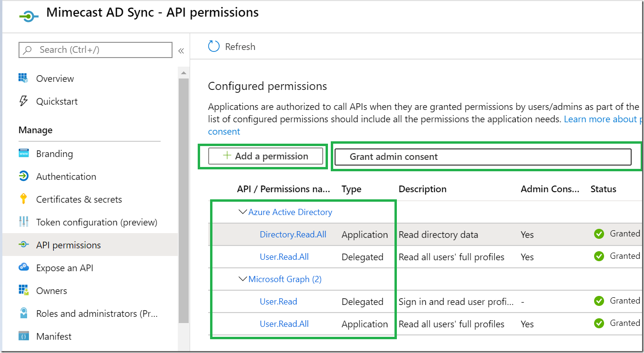
Task: Click 'Read directory data' description cell
Action: [438, 235]
